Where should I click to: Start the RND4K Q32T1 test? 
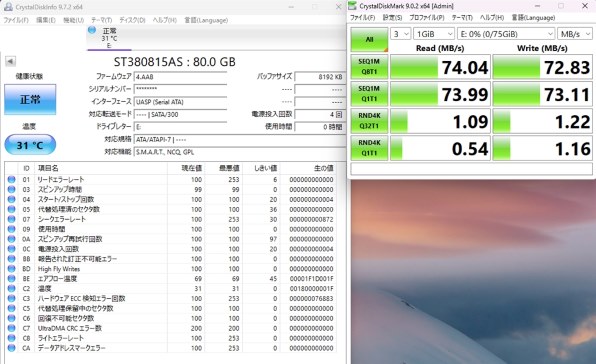coord(369,121)
